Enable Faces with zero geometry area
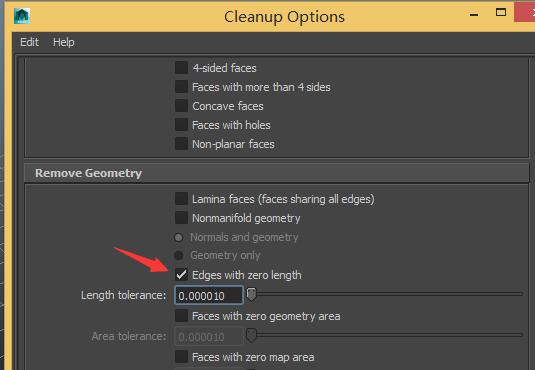535x370 pixels. [181, 316]
